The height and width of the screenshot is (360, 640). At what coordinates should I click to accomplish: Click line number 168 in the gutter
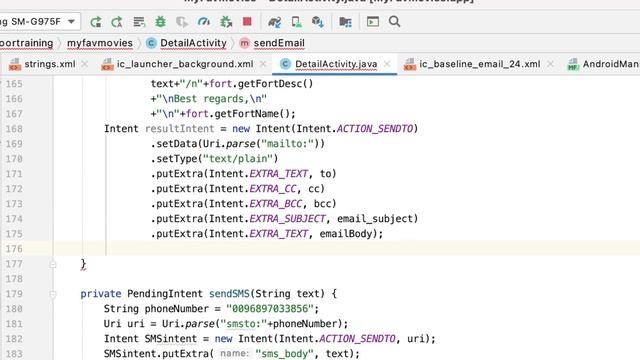click(x=14, y=129)
